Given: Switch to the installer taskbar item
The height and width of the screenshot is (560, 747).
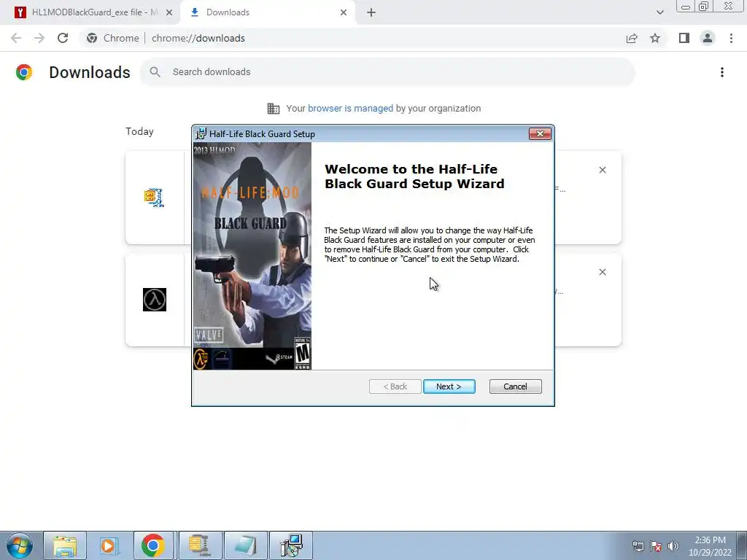Looking at the screenshot, I should 291,545.
